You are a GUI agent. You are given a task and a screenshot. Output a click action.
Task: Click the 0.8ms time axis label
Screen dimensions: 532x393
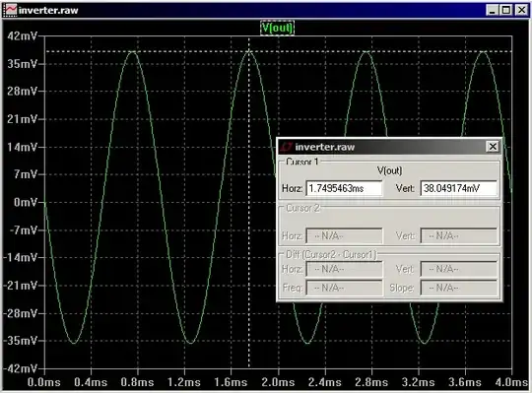coord(137,382)
